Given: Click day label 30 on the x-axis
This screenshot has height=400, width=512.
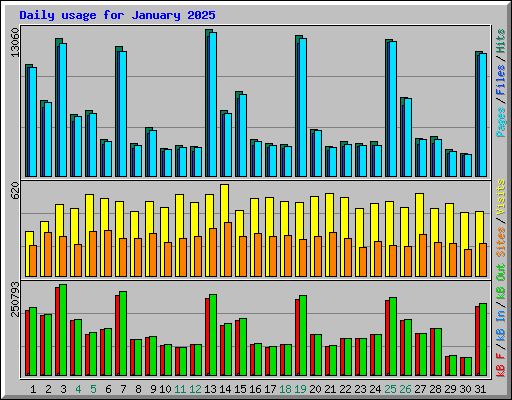Looking at the screenshot, I should coord(465,389).
